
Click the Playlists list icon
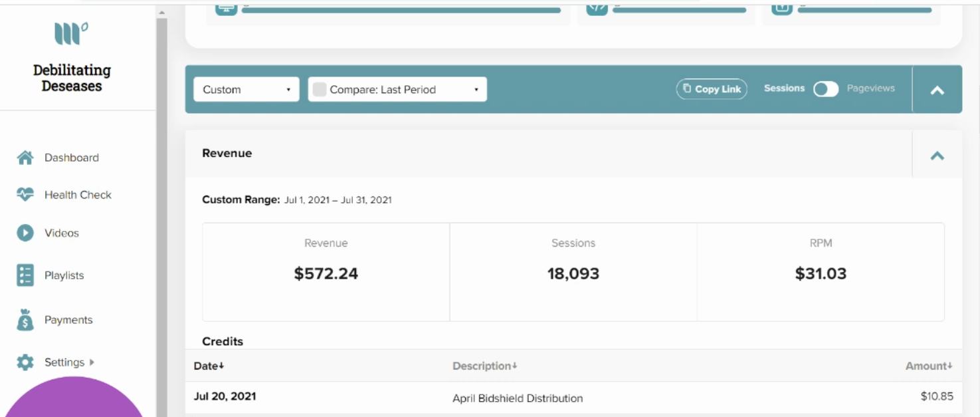(25, 275)
